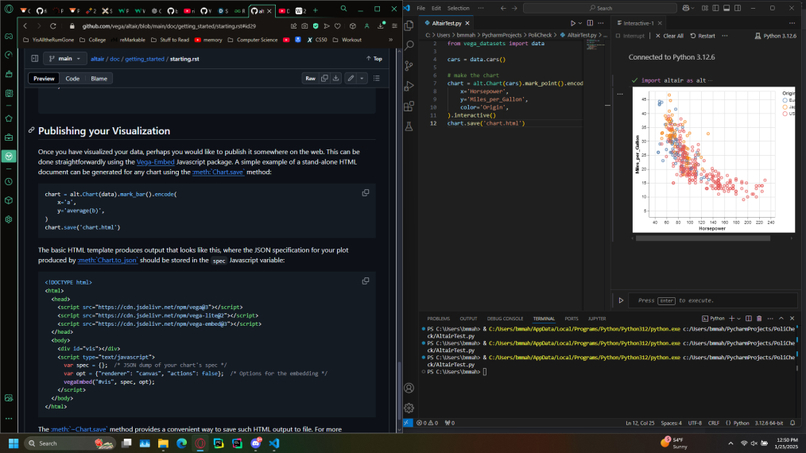Open VS Code from the taskbar
The height and width of the screenshot is (453, 806).
click(x=274, y=443)
